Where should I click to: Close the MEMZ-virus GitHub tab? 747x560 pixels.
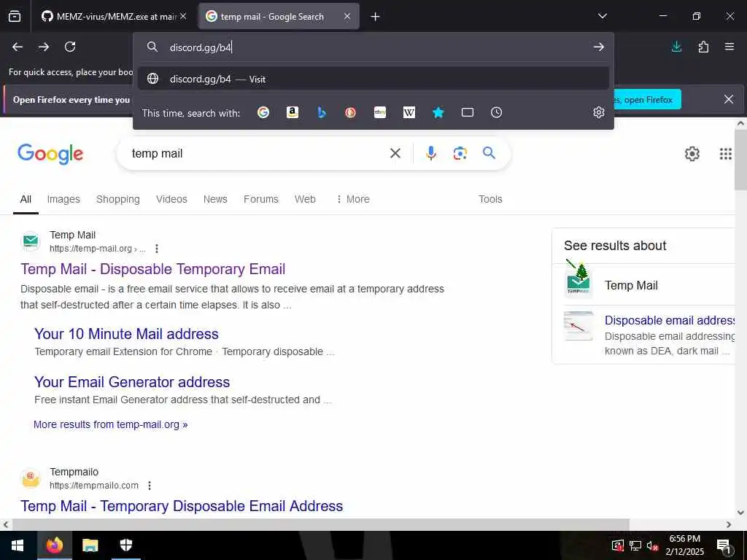(x=183, y=16)
